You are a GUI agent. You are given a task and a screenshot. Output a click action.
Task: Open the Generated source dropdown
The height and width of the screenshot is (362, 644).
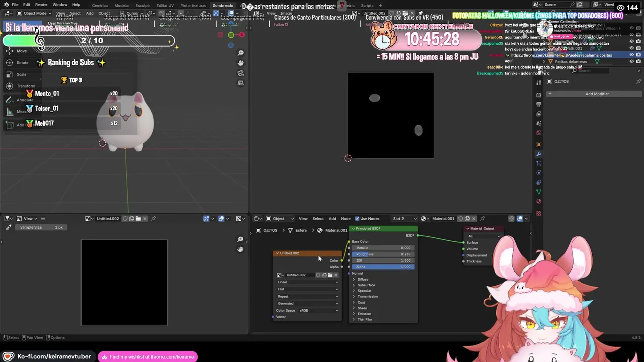pyautogui.click(x=307, y=303)
